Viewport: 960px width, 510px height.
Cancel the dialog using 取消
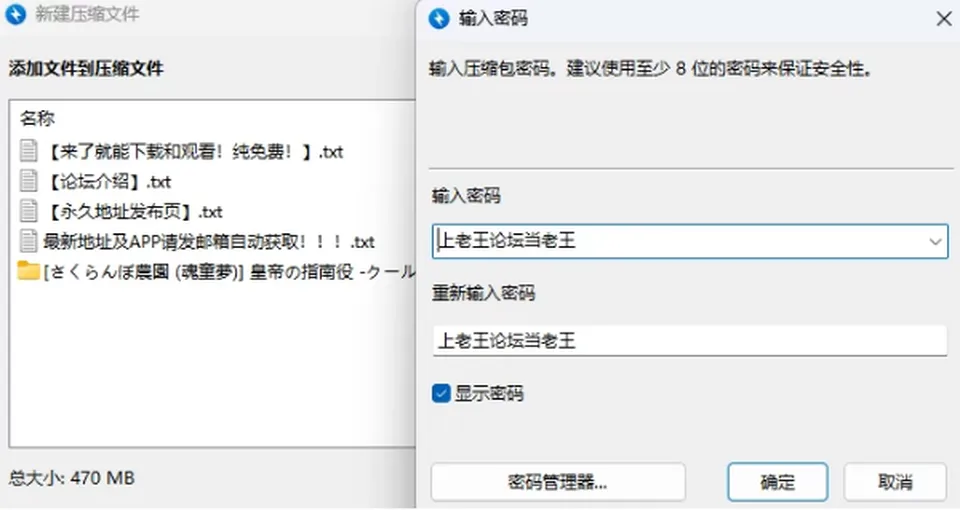click(x=895, y=482)
